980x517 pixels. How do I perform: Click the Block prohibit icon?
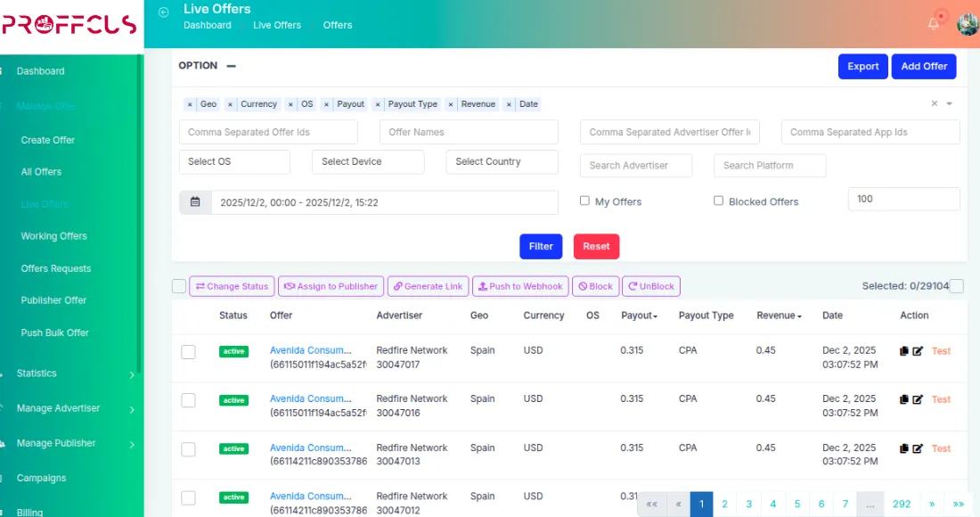[583, 286]
